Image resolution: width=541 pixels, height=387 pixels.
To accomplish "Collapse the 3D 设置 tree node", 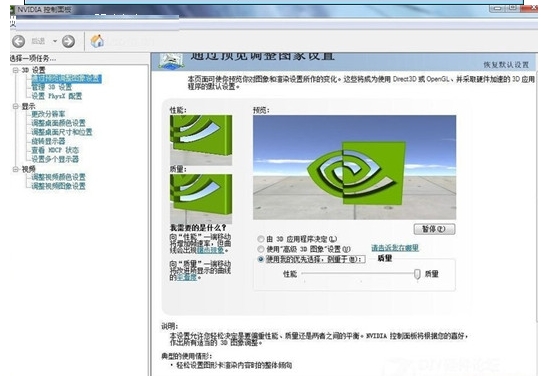I will (16, 70).
